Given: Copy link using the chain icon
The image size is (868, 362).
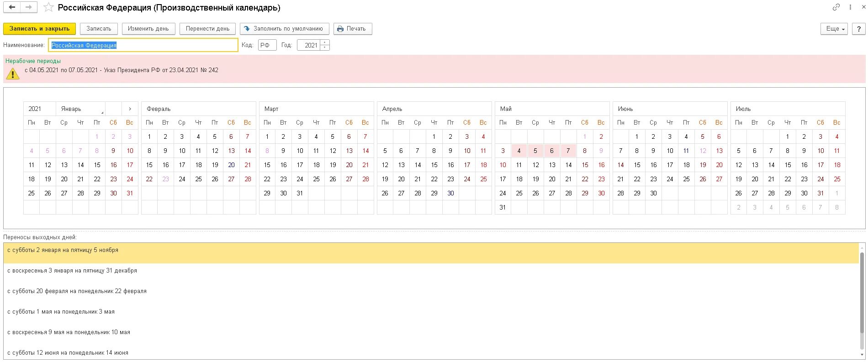Looking at the screenshot, I should tap(836, 7).
